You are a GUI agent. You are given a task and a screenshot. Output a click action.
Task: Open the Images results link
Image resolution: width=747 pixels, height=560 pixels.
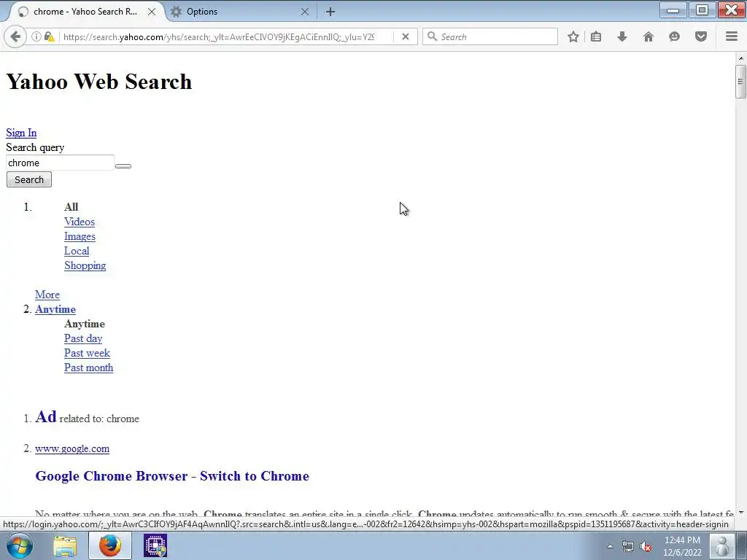pyautogui.click(x=80, y=237)
